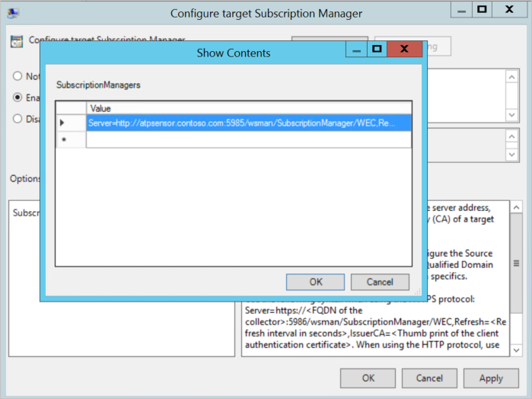
Task: Click the Value column header
Action: click(249, 108)
